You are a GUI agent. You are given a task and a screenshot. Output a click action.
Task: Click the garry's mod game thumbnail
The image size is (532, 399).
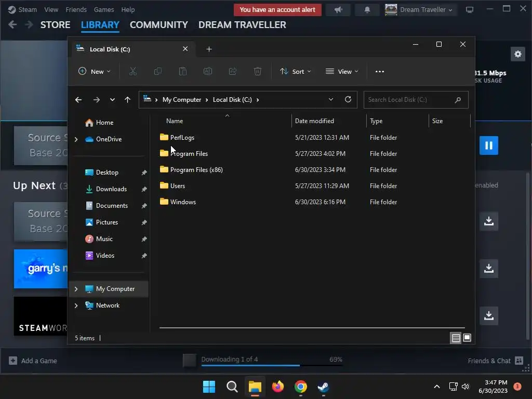(x=41, y=269)
